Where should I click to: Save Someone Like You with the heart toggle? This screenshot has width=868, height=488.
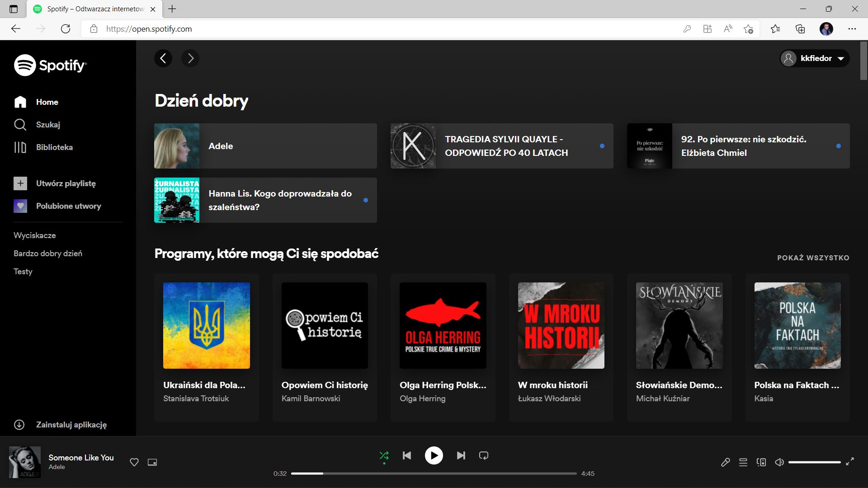[x=134, y=462]
